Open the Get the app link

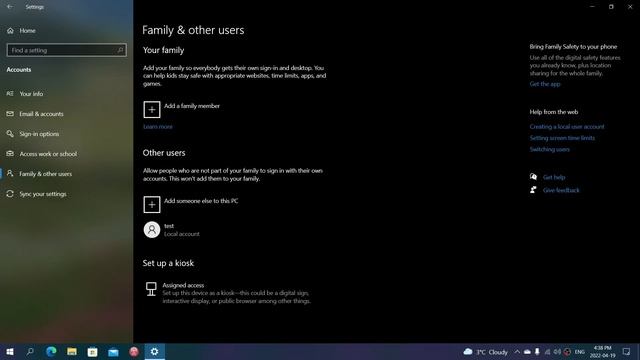[x=544, y=84]
